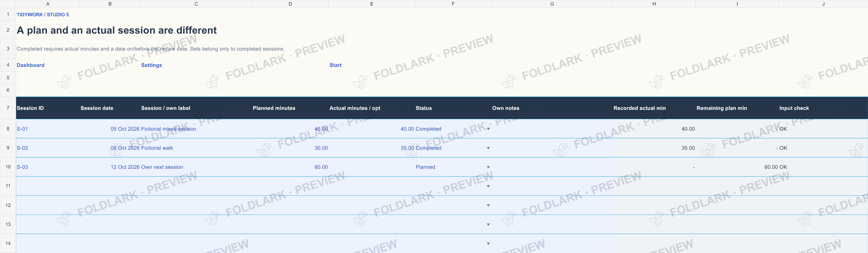Select the S-01 session ID cell
Viewport: 868px width, 253px height.
click(x=48, y=129)
